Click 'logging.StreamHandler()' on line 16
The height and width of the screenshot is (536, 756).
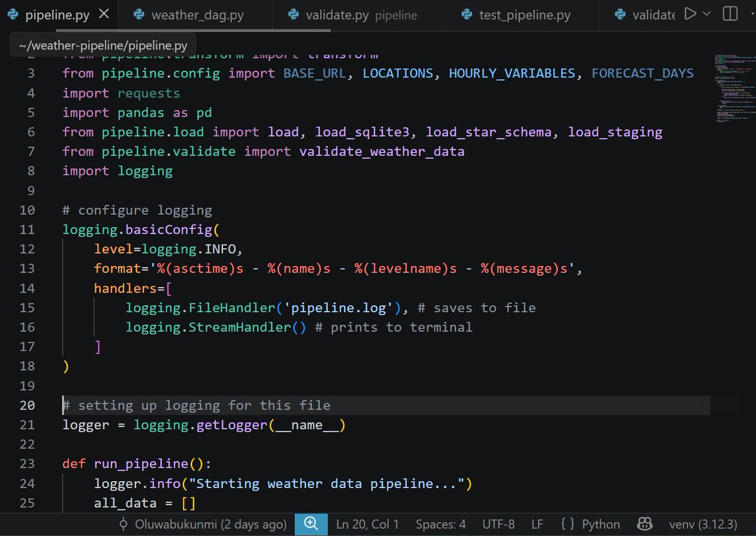tap(216, 327)
